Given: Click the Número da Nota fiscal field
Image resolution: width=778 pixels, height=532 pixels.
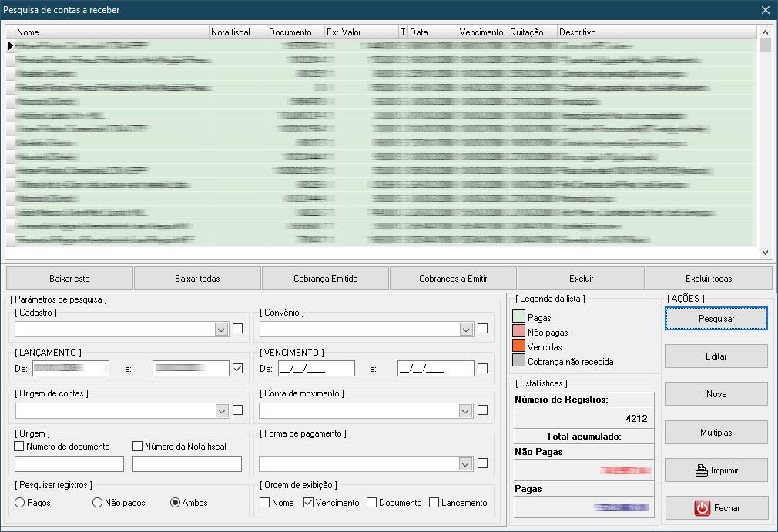Looking at the screenshot, I should pos(187,463).
